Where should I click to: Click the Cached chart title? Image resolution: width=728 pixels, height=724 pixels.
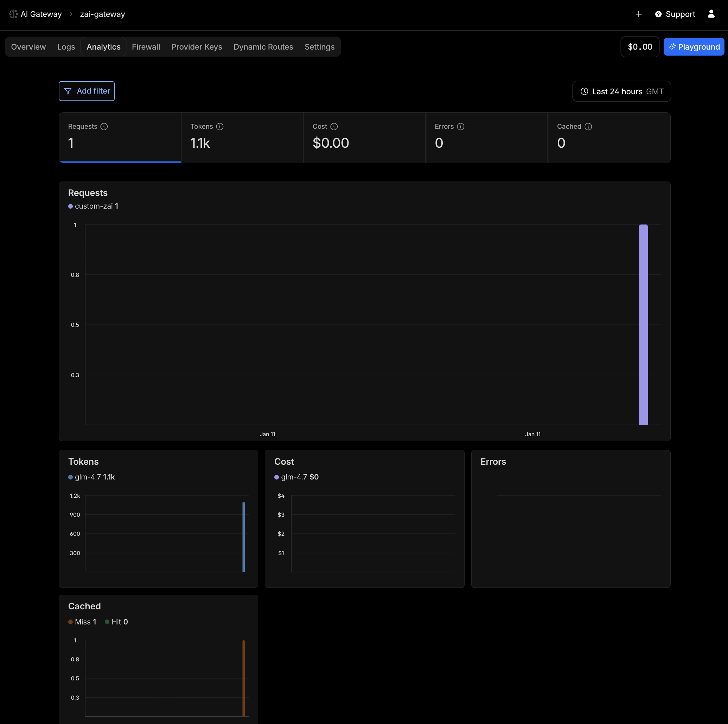click(84, 606)
